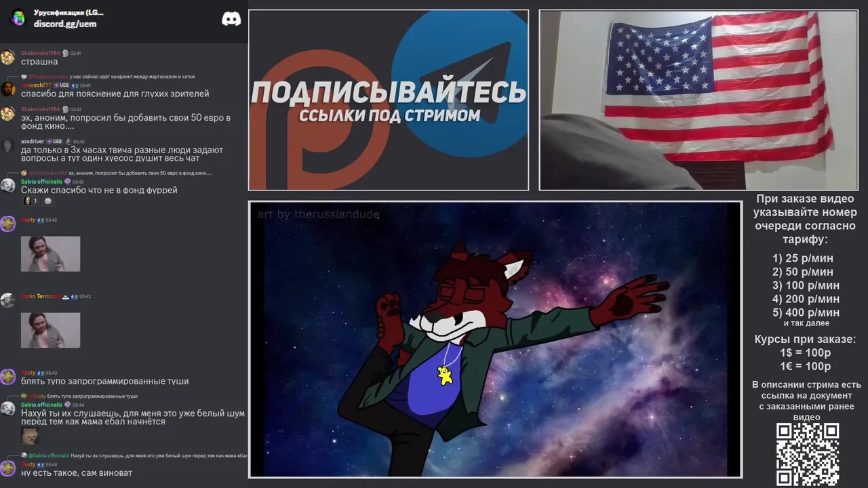The image size is (868, 488).
Task: Click the UEB tag beside haneech777
Action: (x=61, y=85)
